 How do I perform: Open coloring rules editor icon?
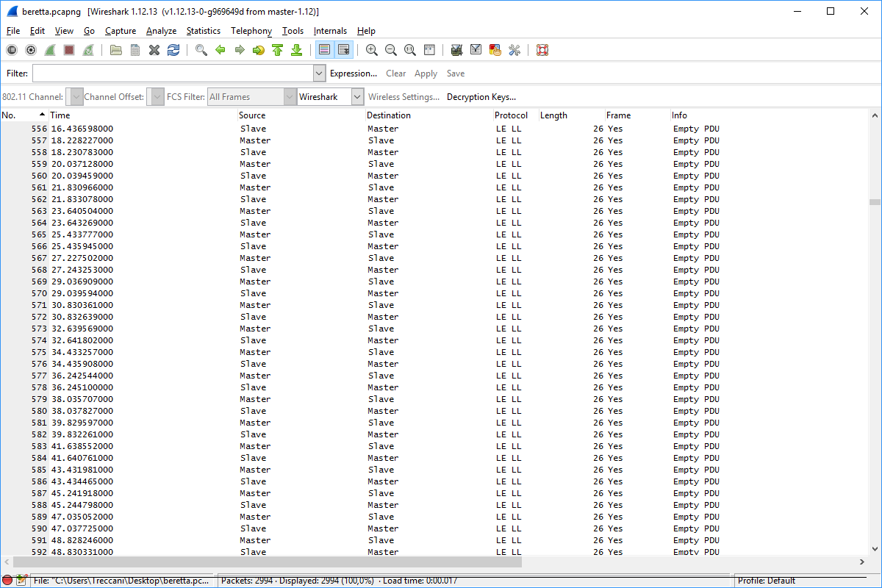pyautogui.click(x=495, y=50)
